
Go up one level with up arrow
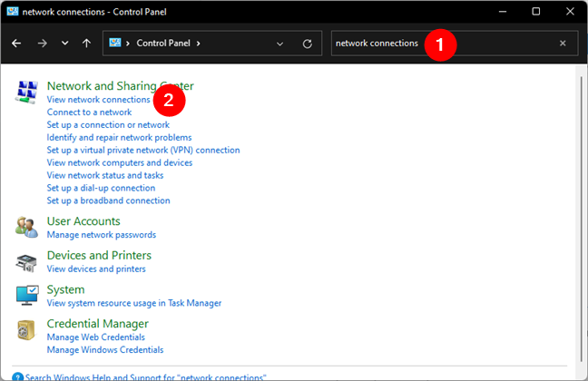[x=86, y=44]
